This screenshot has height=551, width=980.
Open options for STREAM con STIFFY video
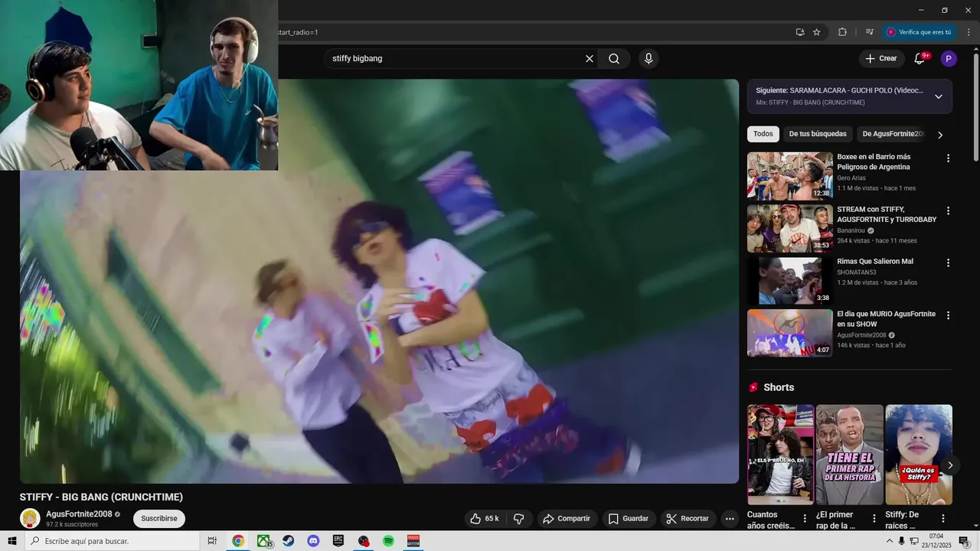[x=948, y=210]
